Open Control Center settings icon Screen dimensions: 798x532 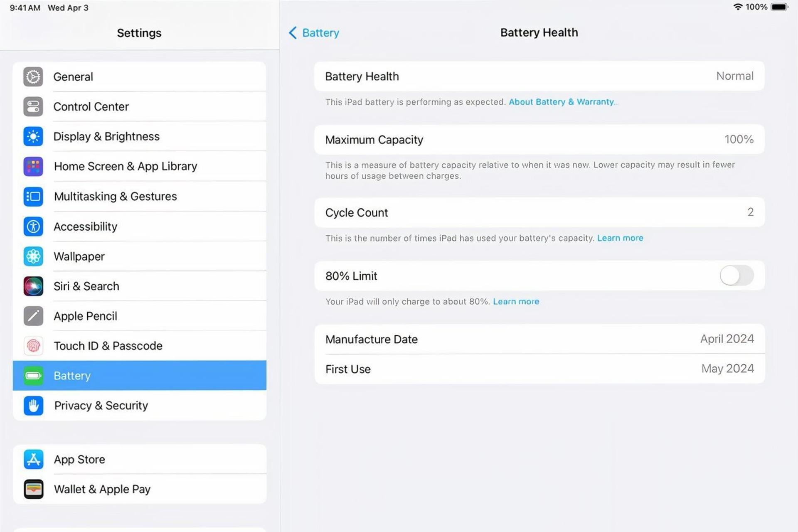pyautogui.click(x=33, y=107)
